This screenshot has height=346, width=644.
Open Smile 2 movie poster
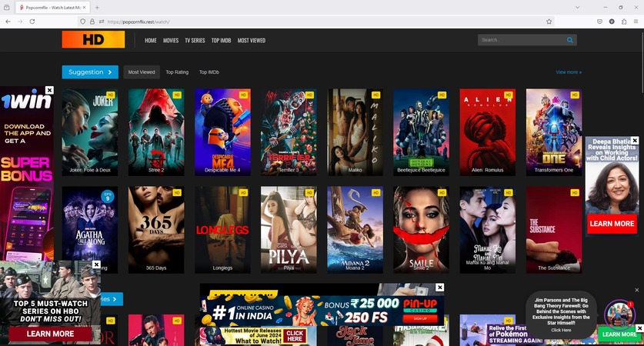coord(422,230)
